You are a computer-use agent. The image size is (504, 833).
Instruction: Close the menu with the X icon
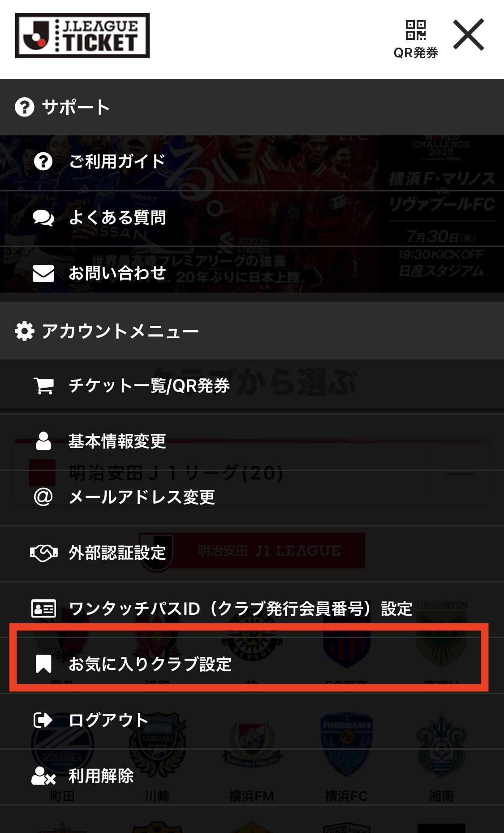tap(469, 35)
